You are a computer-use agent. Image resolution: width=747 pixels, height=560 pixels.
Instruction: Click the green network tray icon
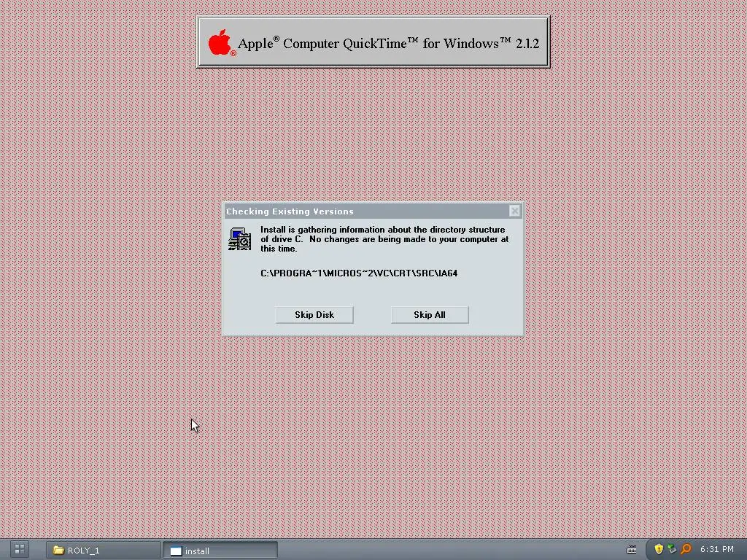[672, 549]
